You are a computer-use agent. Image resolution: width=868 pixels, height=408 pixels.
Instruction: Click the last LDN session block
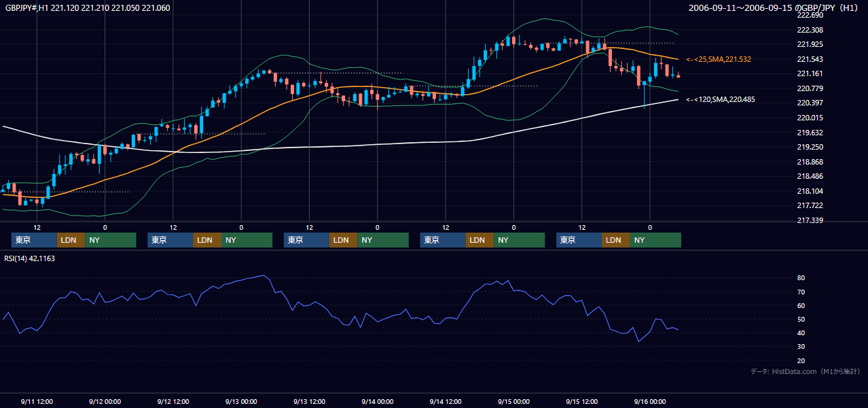click(615, 240)
